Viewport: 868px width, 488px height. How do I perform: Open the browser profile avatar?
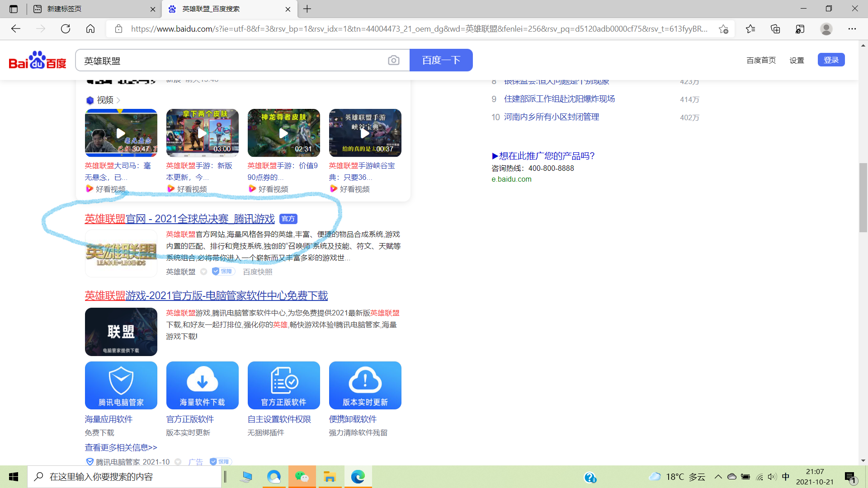[826, 29]
